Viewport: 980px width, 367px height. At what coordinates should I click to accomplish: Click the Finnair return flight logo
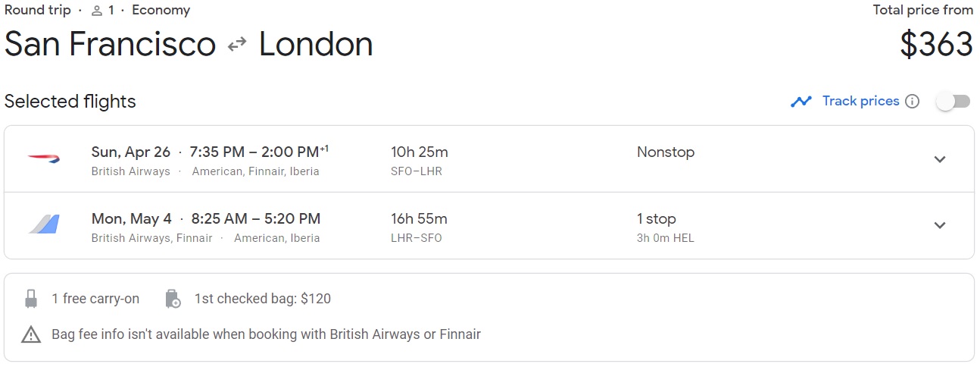[44, 224]
